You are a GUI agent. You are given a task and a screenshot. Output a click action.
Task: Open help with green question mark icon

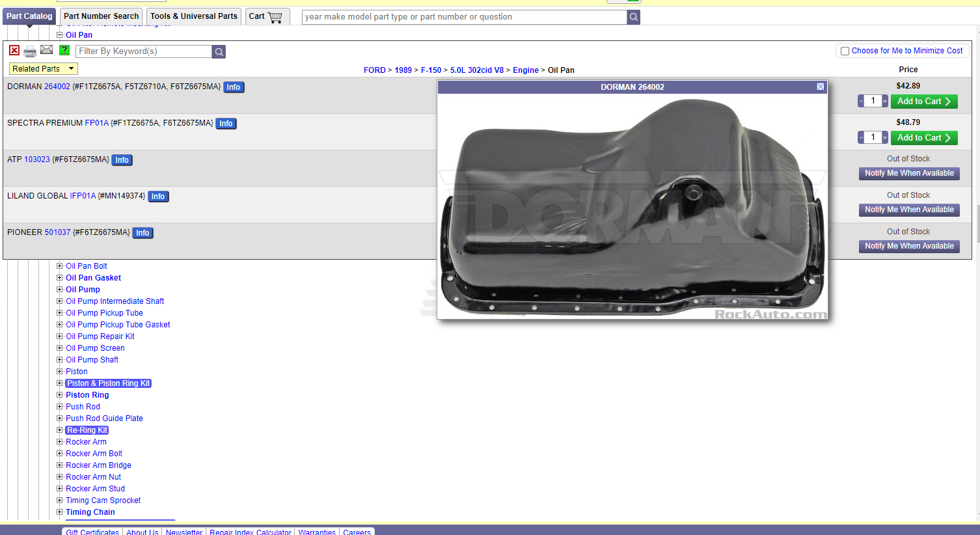[64, 50]
